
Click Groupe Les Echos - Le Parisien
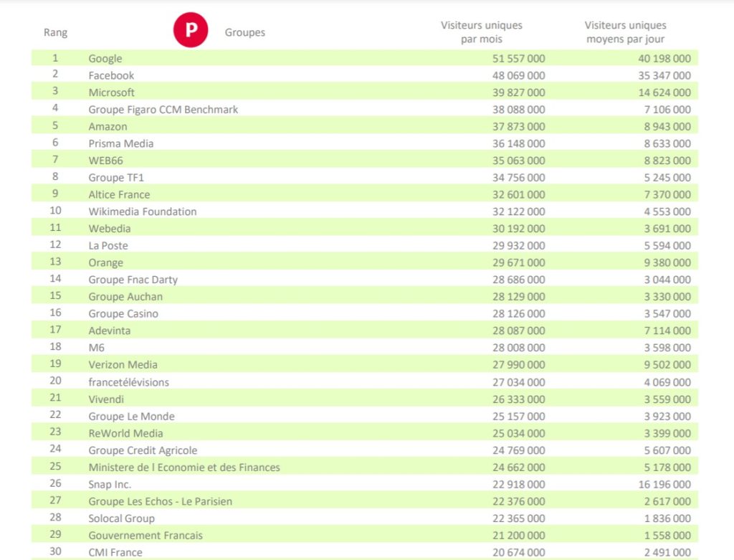(x=160, y=502)
